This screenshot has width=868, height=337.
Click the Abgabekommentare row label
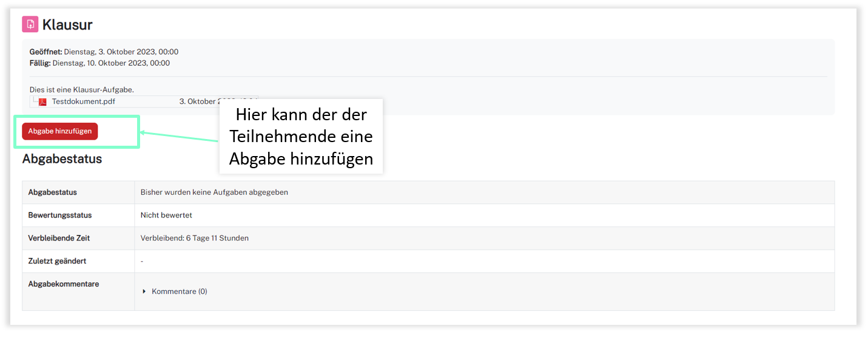tap(63, 284)
